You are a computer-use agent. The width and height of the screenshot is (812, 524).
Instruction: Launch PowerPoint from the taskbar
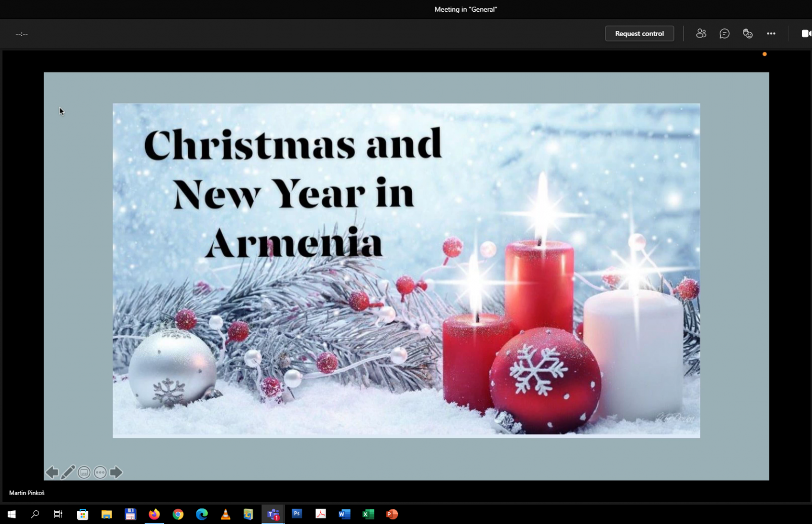392,514
